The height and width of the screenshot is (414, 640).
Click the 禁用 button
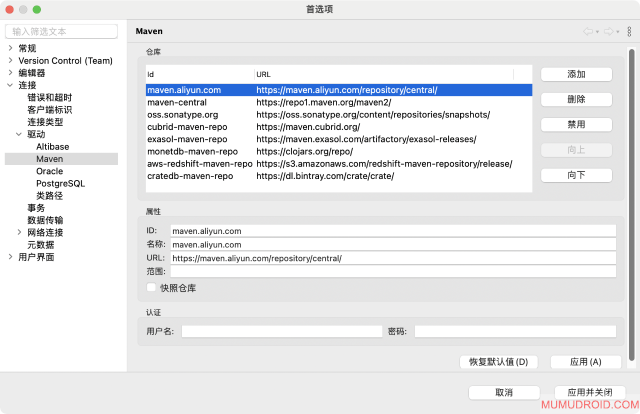point(576,125)
